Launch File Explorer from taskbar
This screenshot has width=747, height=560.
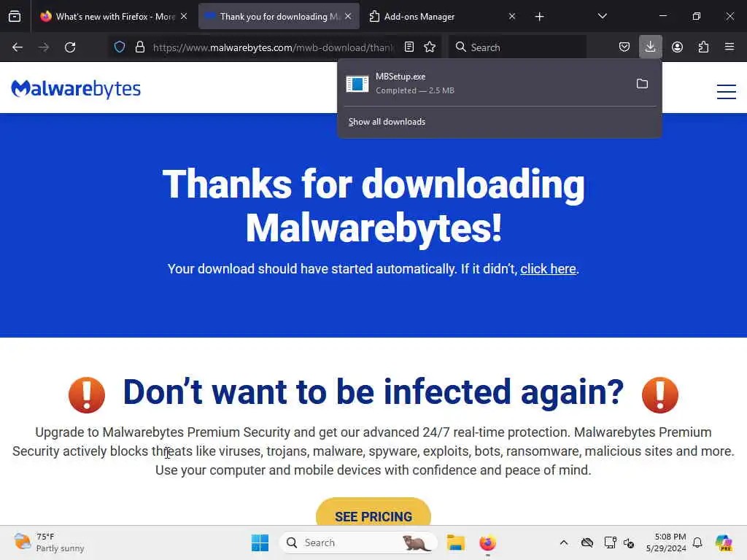point(455,542)
